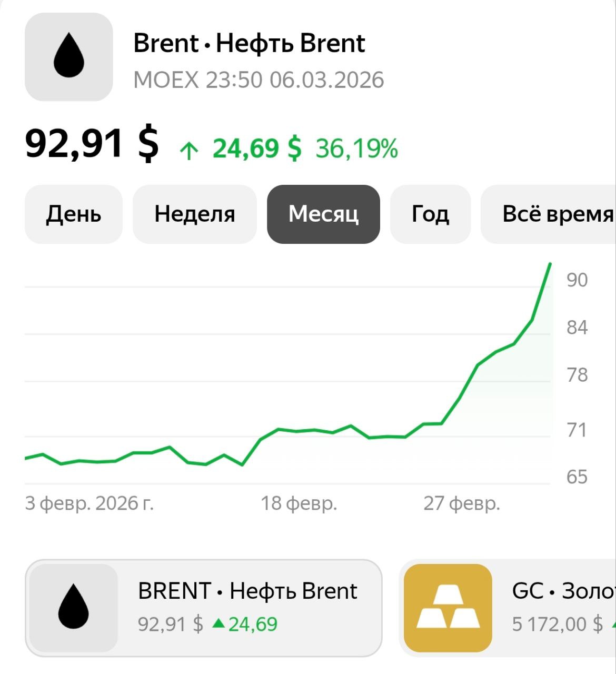Viewport: 616px width, 674px height.
Task: Click the 18 февр. date axis label
Action: 299,503
